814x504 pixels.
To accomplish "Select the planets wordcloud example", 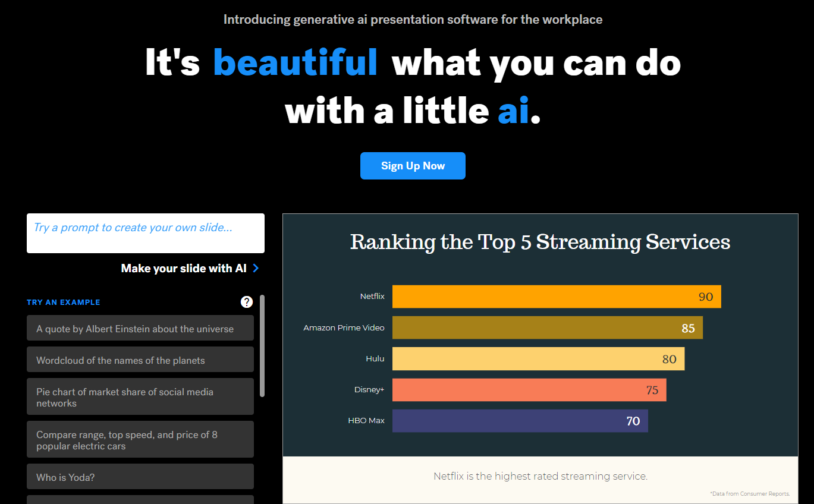I will [x=140, y=359].
